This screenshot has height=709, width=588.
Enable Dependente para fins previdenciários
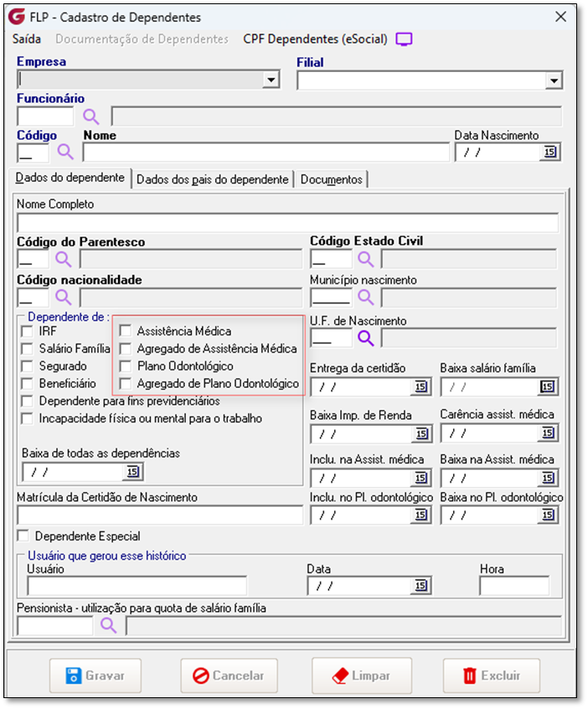coord(27,401)
